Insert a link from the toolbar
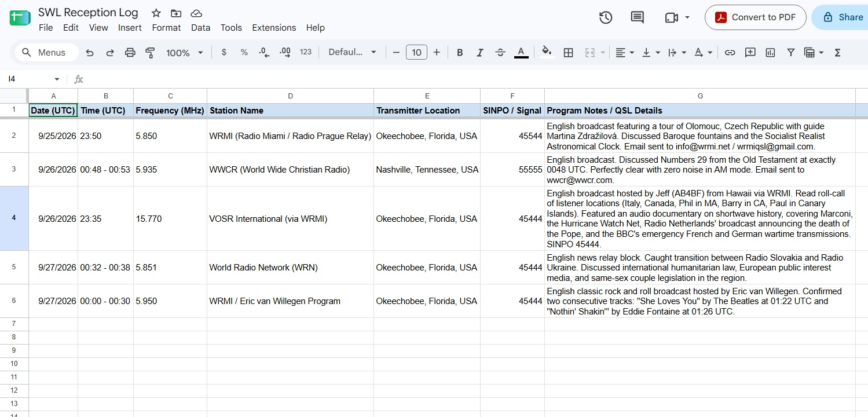 (730, 53)
